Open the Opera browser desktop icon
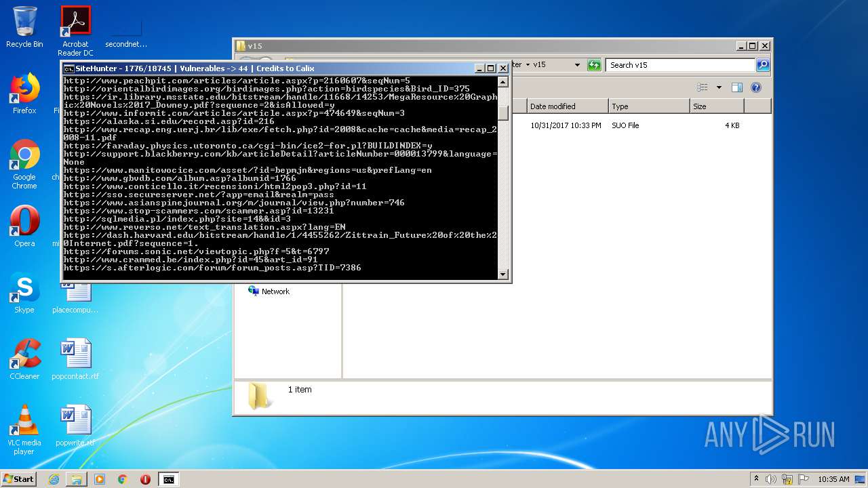Screen dimensions: 868x488 24,226
